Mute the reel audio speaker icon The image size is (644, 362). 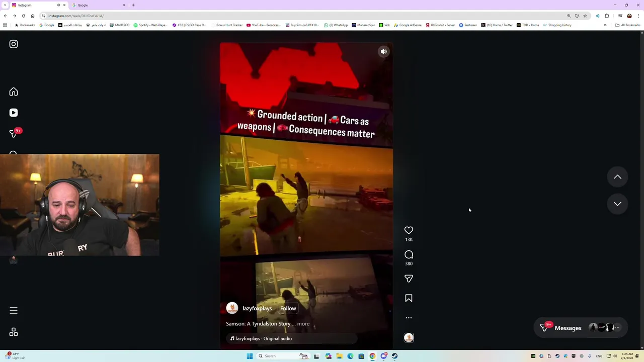coord(384,51)
